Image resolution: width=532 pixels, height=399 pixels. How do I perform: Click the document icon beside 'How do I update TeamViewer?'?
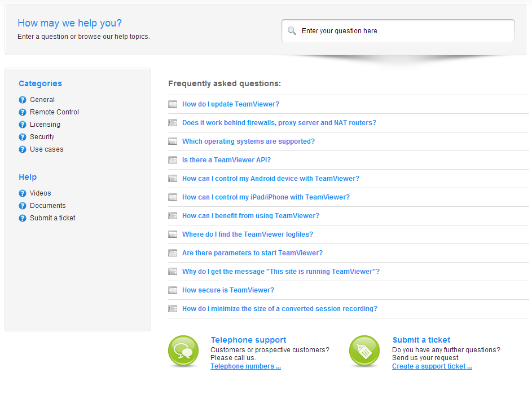[x=173, y=104]
